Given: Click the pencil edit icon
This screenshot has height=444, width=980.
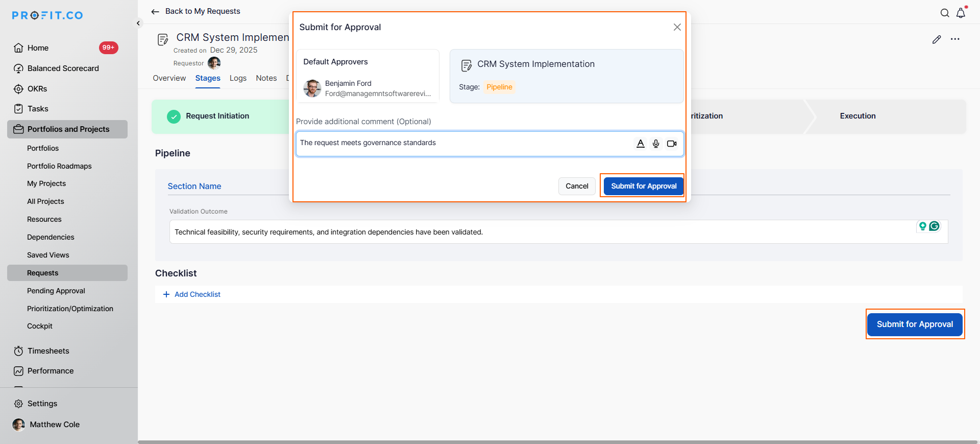Looking at the screenshot, I should click(x=936, y=39).
